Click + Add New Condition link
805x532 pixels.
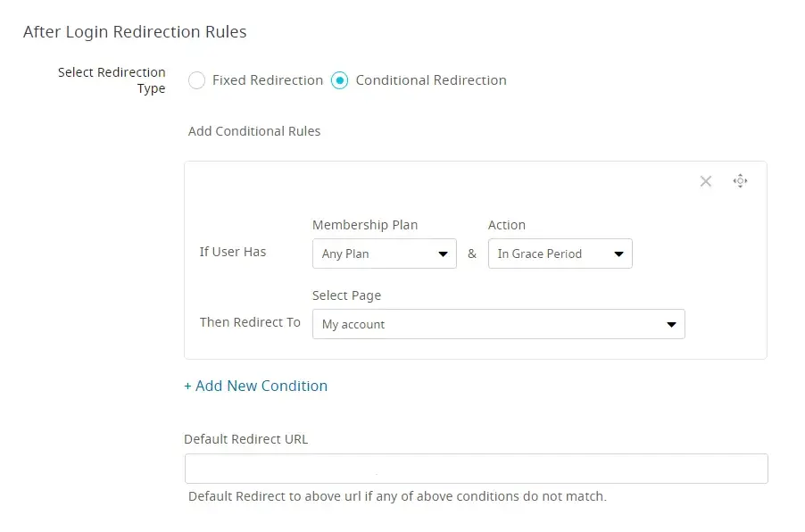tap(256, 386)
